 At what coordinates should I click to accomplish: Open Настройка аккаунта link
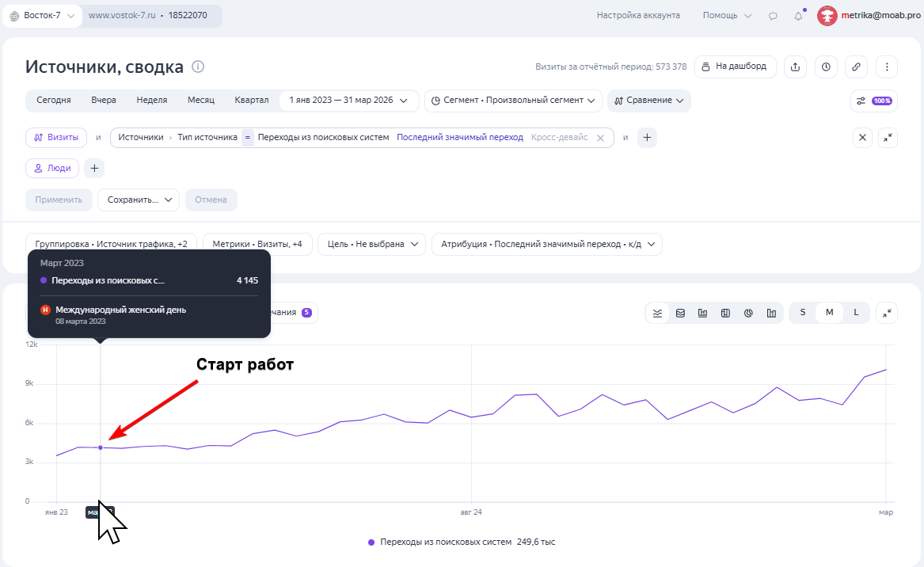point(638,15)
